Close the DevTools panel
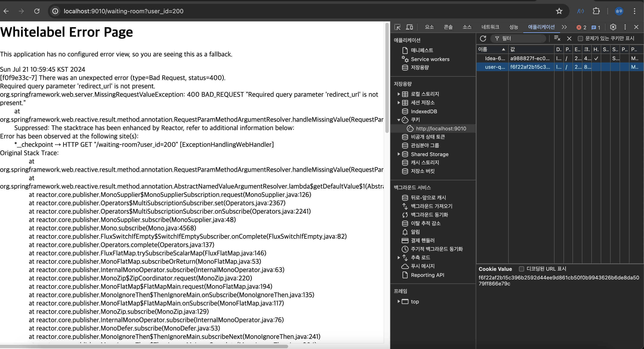The image size is (644, 349). coord(636,27)
